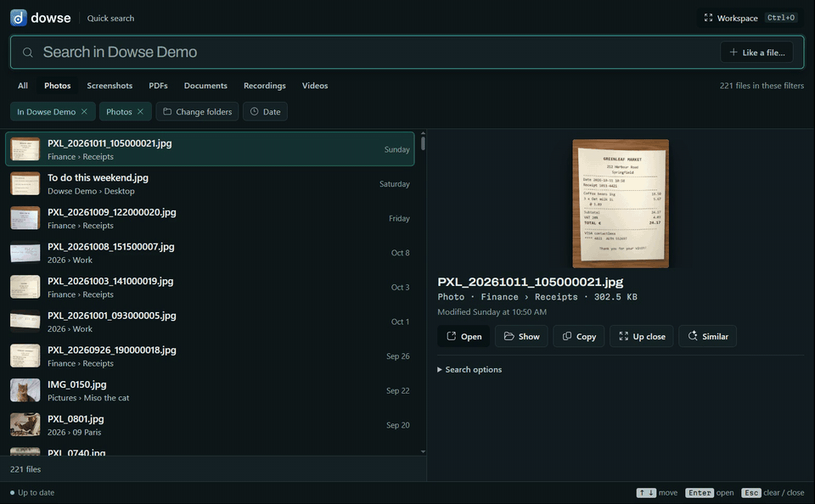Select PXL_20261011_105000021.jpg in the list

tap(210, 149)
